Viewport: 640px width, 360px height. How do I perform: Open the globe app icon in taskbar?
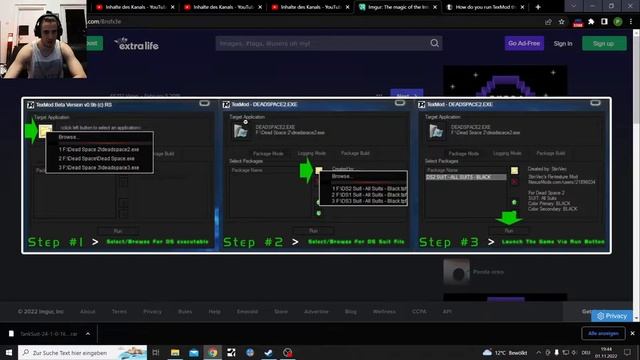click(250, 353)
